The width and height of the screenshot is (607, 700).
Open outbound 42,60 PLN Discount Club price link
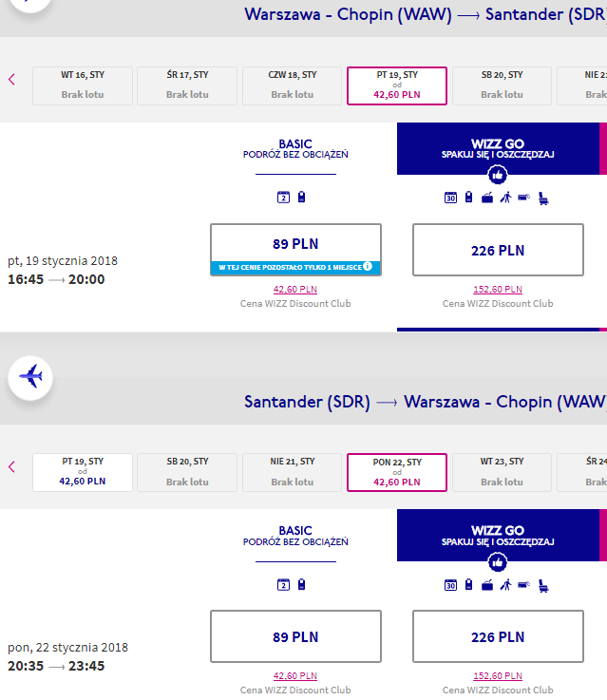coord(295,290)
